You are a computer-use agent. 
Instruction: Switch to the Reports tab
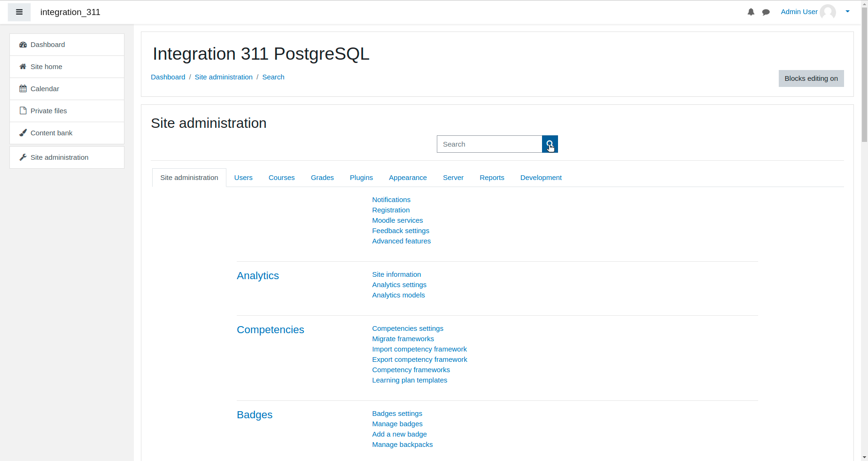point(492,178)
